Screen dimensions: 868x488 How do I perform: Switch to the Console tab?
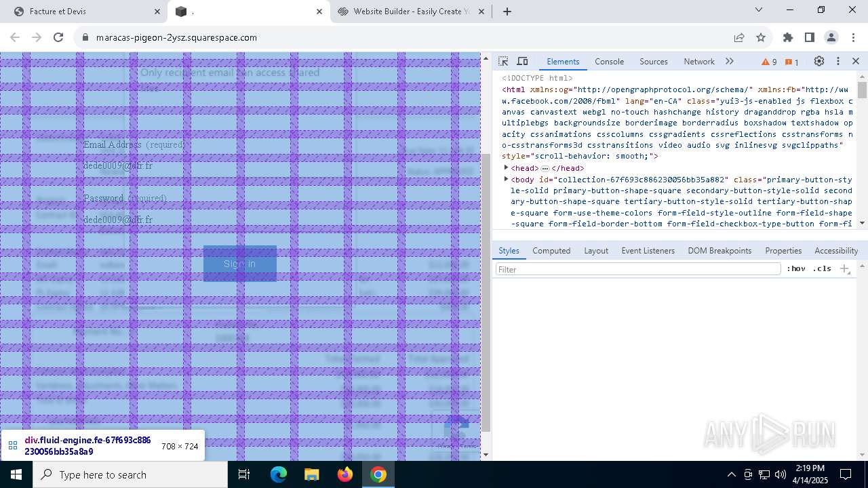coord(609,61)
